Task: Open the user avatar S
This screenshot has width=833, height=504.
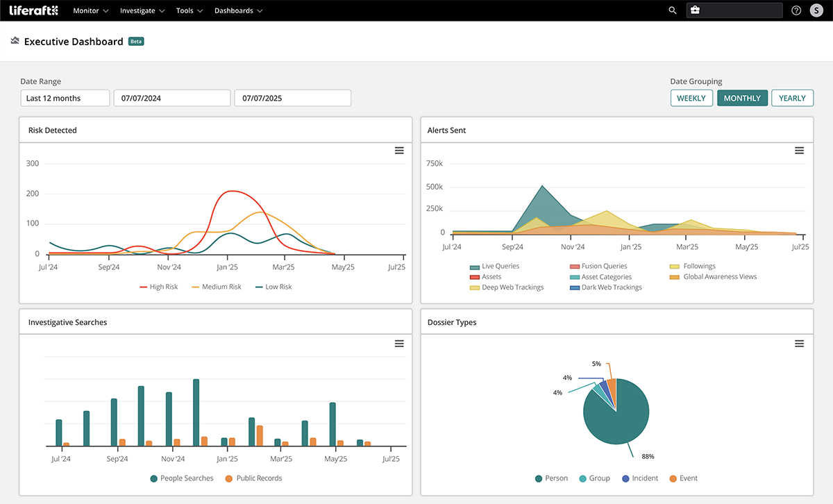Action: pos(816,10)
